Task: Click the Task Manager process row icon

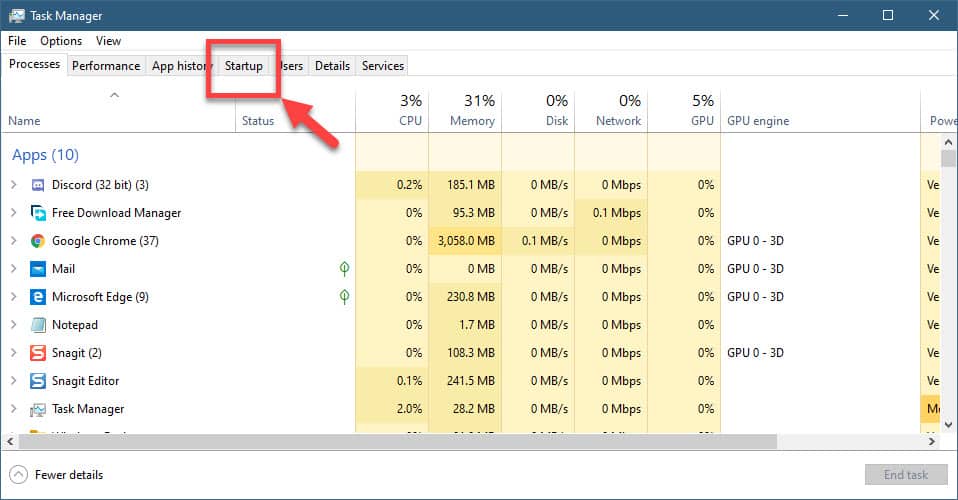Action: [38, 409]
